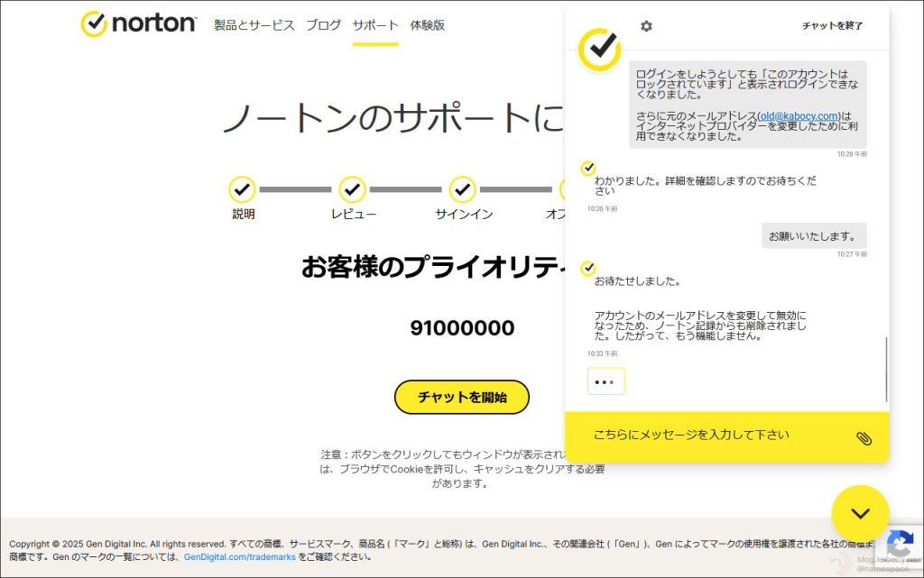Open the 体験版 menu item
Image resolution: width=924 pixels, height=578 pixels.
(427, 25)
